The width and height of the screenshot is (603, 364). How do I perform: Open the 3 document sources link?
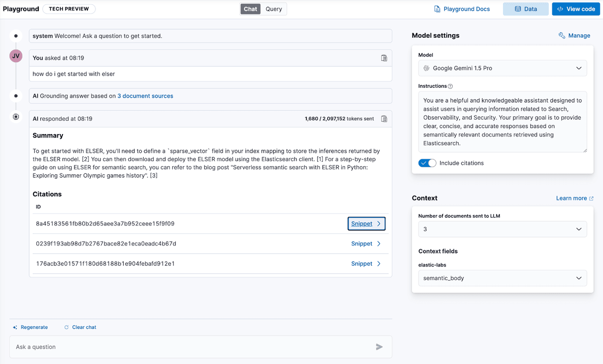click(145, 96)
